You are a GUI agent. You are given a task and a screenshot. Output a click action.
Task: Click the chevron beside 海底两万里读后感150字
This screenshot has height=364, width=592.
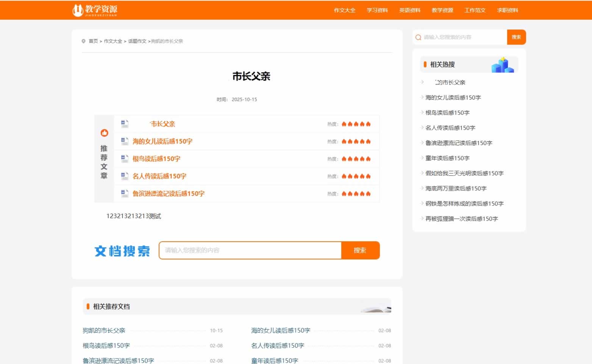(422, 188)
